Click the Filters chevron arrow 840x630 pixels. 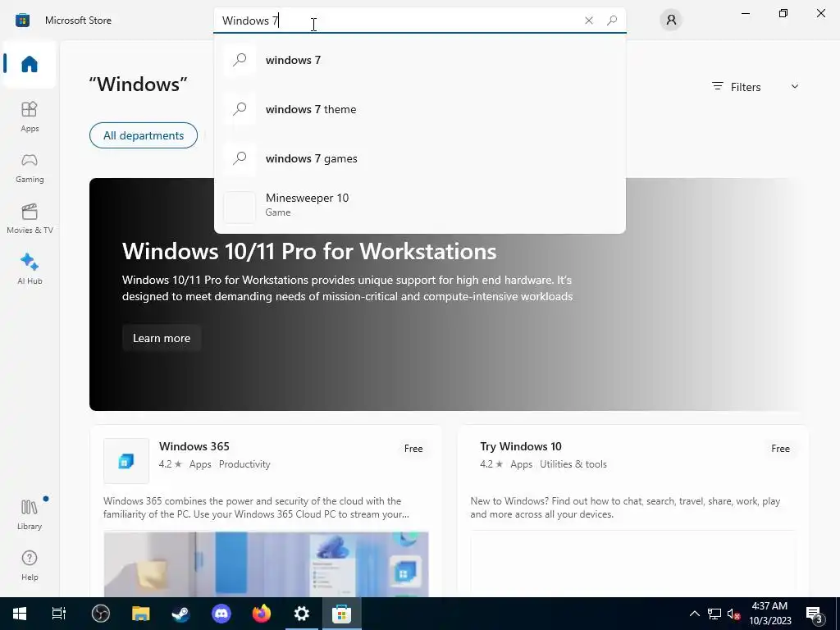pyautogui.click(x=795, y=86)
